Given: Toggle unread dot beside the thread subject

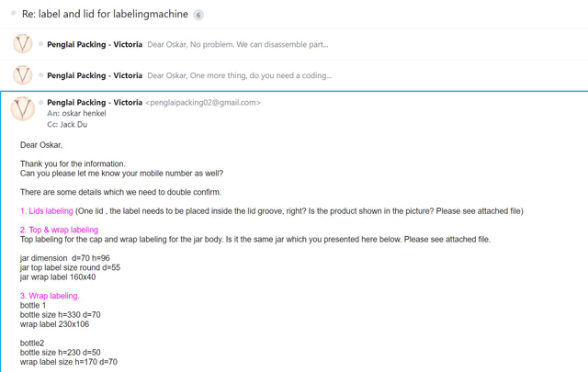Looking at the screenshot, I should coord(14,13).
